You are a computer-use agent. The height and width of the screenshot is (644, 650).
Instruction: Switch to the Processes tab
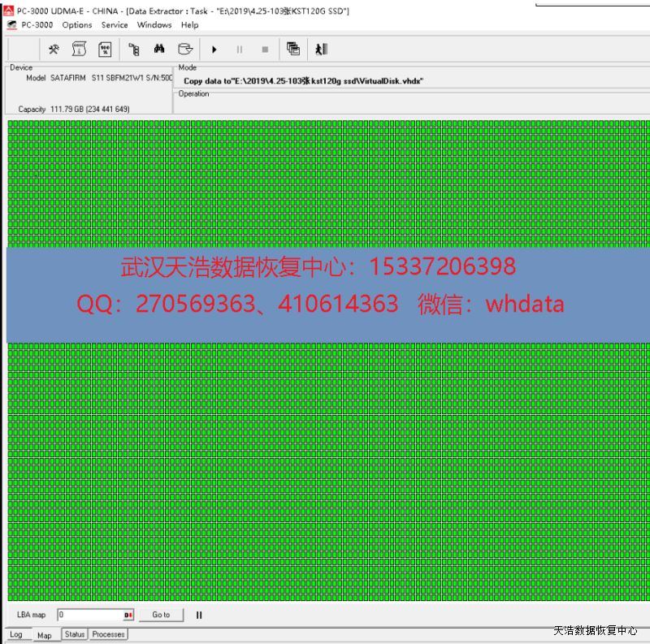(x=109, y=634)
